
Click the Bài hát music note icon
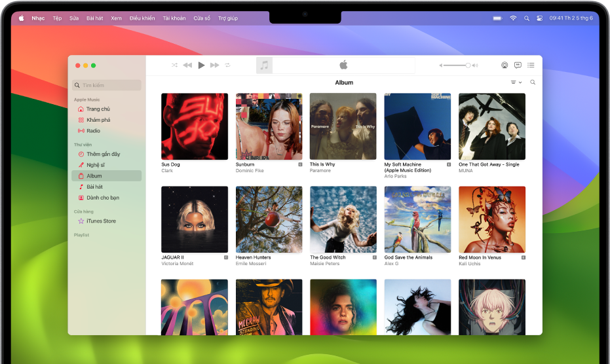pos(81,187)
